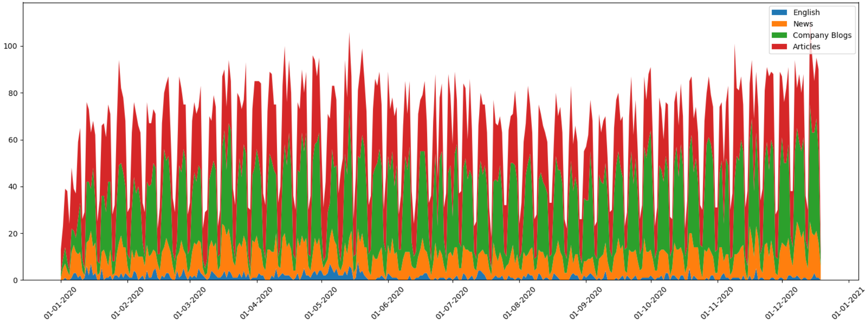868x324 pixels.
Task: Click the 01-09-2020 x-axis date label
Action: (x=586, y=303)
